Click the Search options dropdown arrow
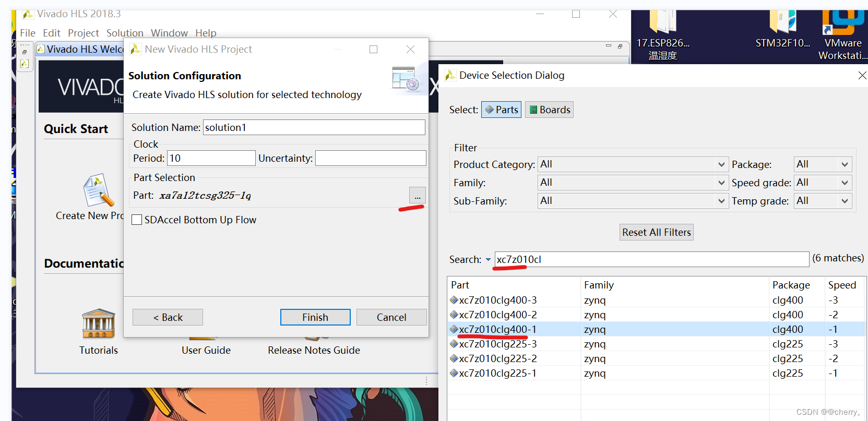 click(x=488, y=259)
